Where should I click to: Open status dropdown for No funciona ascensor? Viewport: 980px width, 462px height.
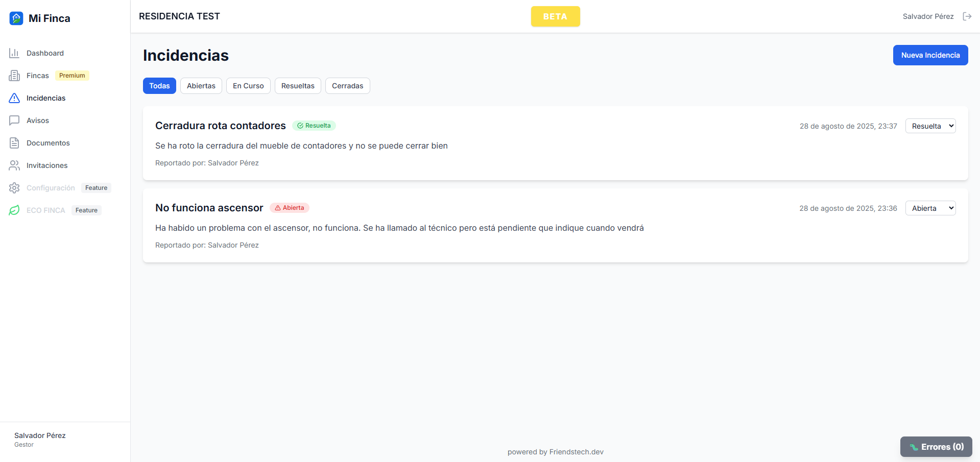pos(930,208)
